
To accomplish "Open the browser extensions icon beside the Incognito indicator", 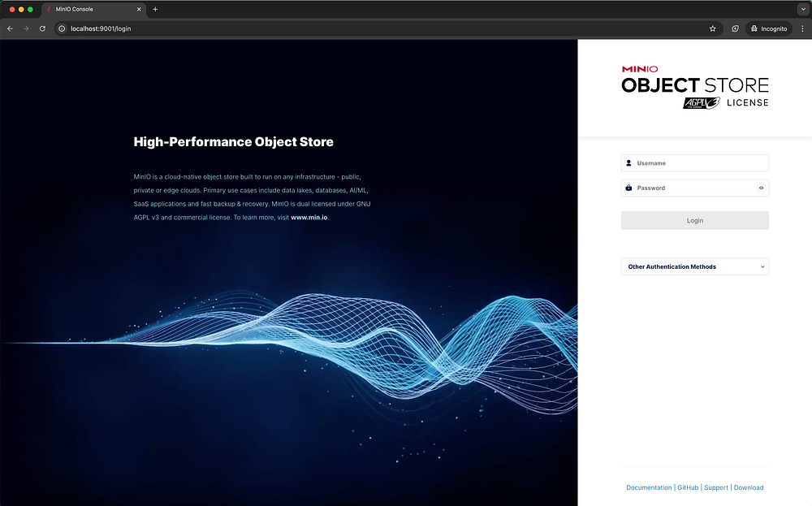I will 735,28.
